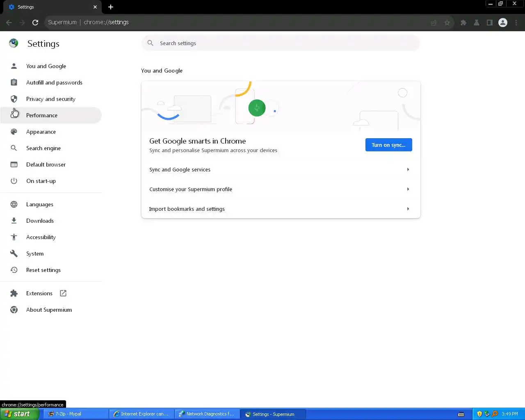Screen dimensions: 525x420
Task: Switch to Internet Explorer taskbar window
Action: 142,414
